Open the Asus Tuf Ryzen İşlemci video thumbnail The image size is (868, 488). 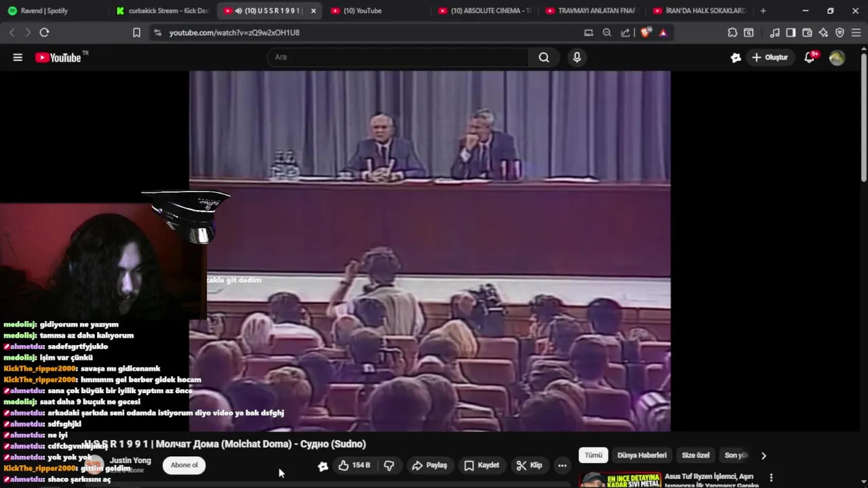620,480
